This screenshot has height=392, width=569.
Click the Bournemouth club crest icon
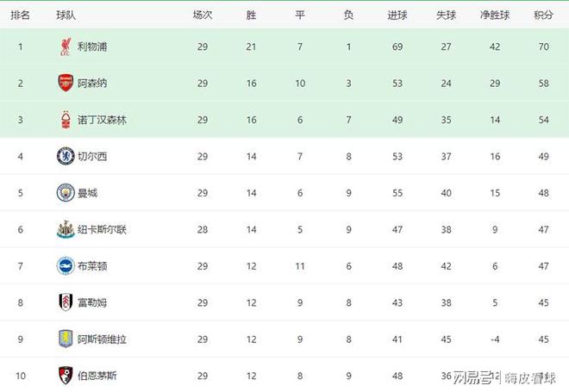click(x=66, y=376)
